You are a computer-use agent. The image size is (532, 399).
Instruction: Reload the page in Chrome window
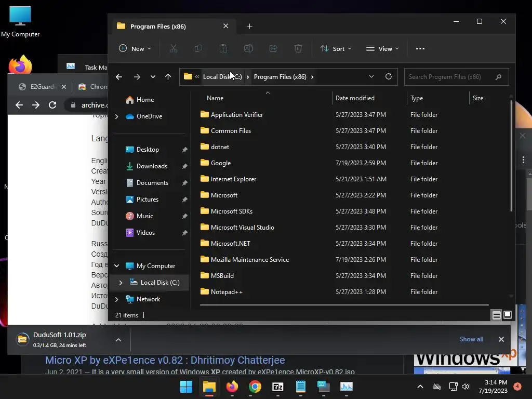click(x=52, y=105)
